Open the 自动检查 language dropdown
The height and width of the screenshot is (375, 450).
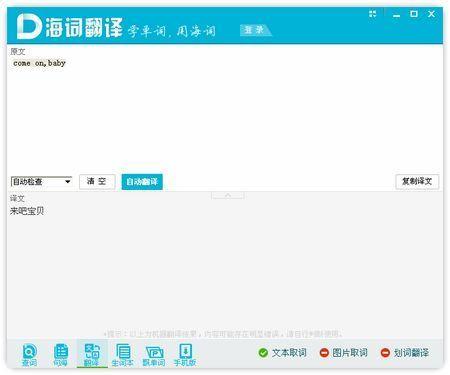[41, 182]
